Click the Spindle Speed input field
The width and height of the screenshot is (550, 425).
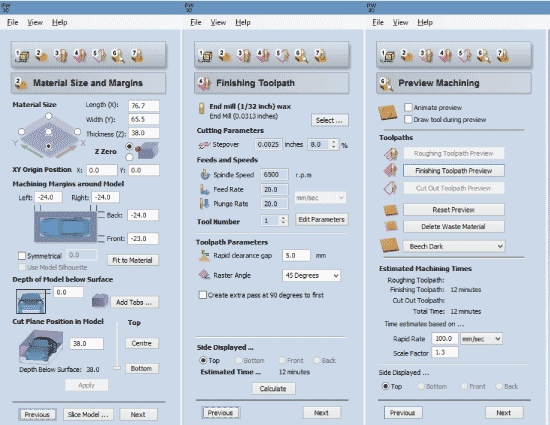(274, 174)
